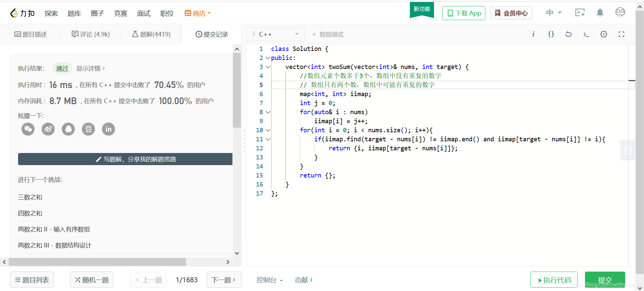Share result to QQ
The height and width of the screenshot is (291, 644).
(x=68, y=129)
